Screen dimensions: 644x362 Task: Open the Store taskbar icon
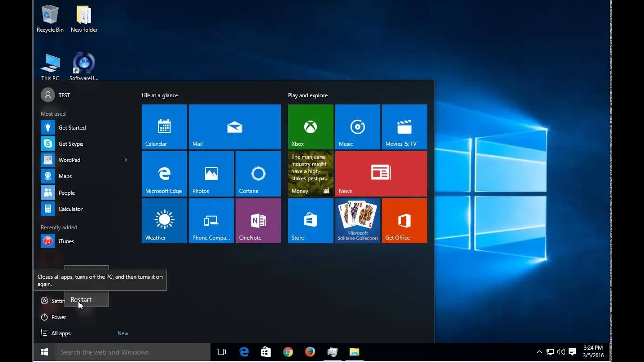(x=266, y=352)
